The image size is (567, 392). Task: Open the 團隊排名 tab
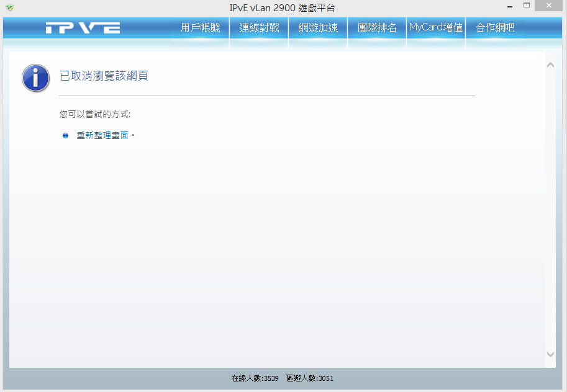pos(377,28)
